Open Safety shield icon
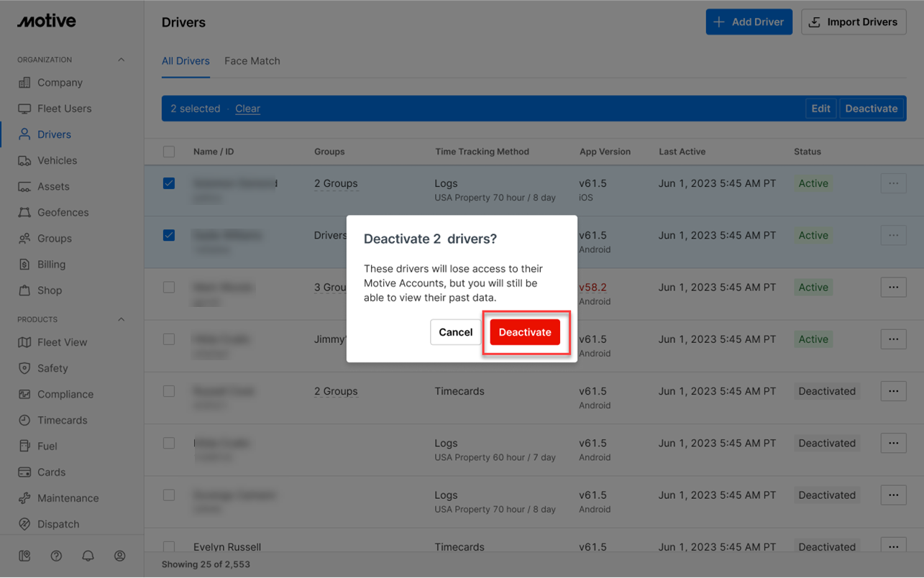 tap(24, 368)
